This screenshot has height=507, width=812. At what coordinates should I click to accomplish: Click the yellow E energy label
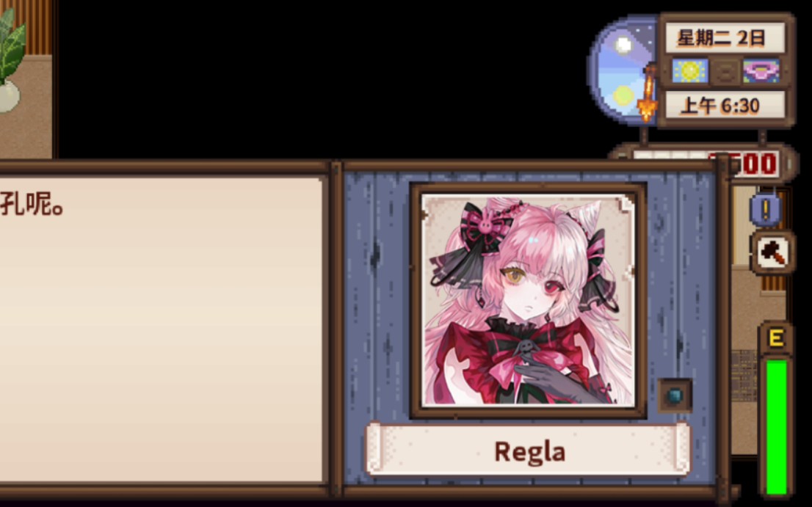click(776, 338)
